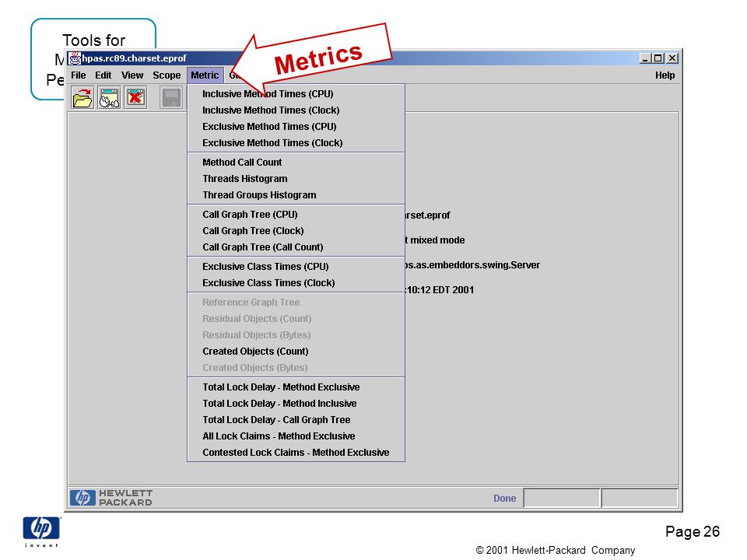Open Thread Groups Histogram metric
This screenshot has width=747, height=560.
click(296, 194)
